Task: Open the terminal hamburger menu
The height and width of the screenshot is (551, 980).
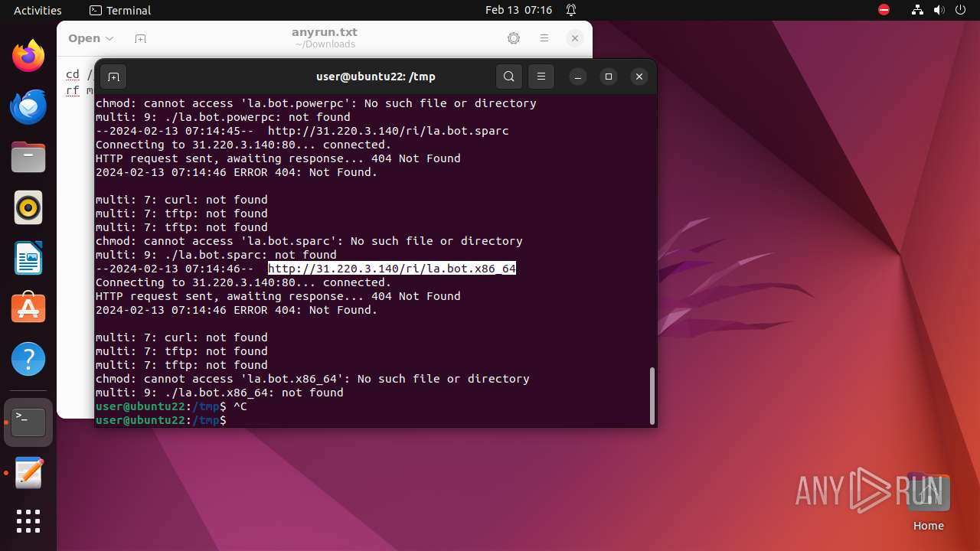Action: [541, 77]
